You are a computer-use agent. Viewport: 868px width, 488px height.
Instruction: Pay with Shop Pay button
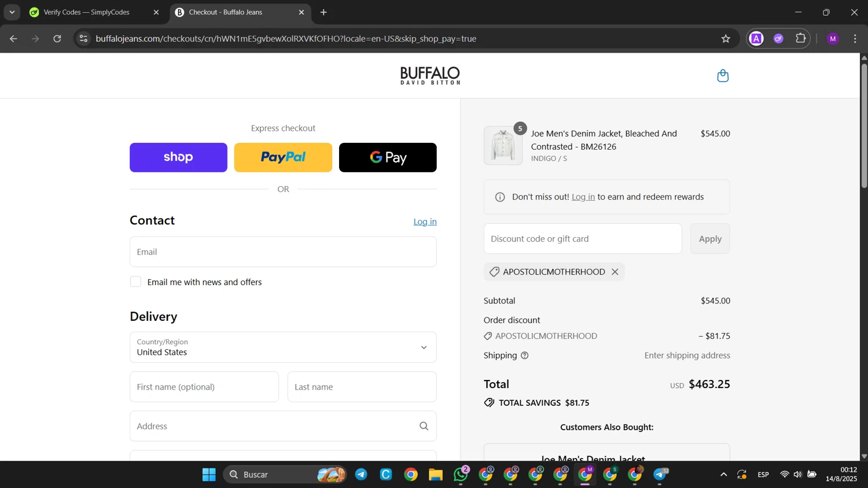click(x=178, y=157)
